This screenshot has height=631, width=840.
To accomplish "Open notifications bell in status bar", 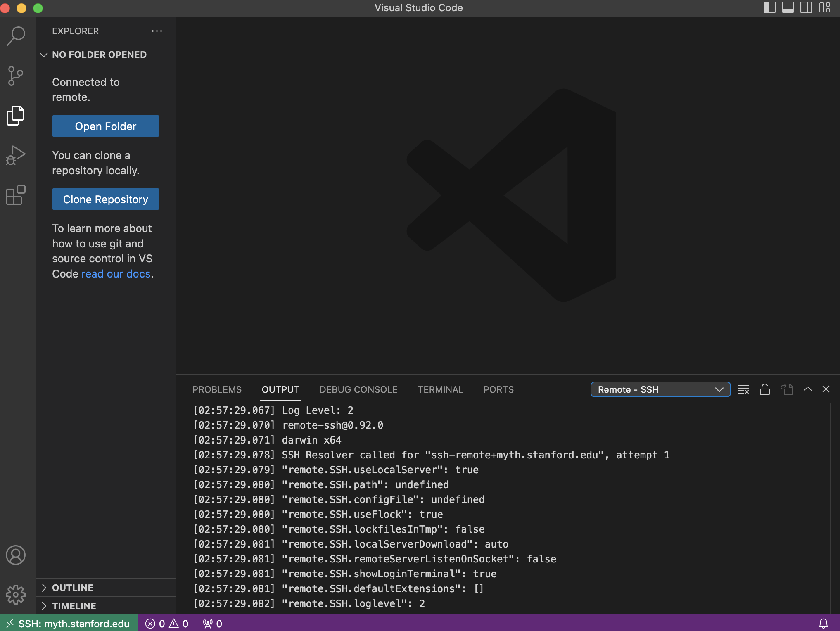I will (823, 624).
